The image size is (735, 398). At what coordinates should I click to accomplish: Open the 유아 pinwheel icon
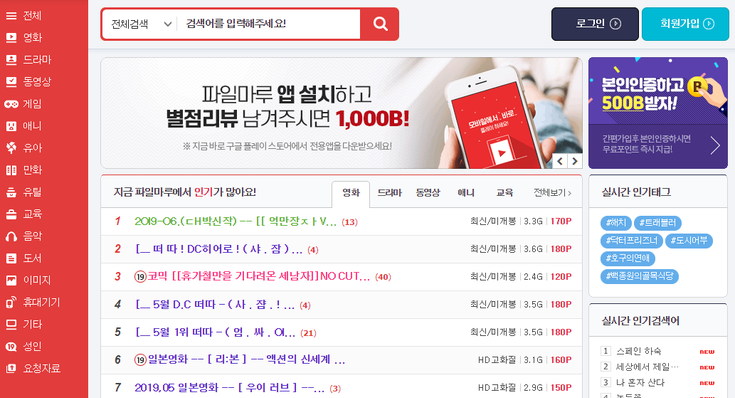tap(11, 148)
